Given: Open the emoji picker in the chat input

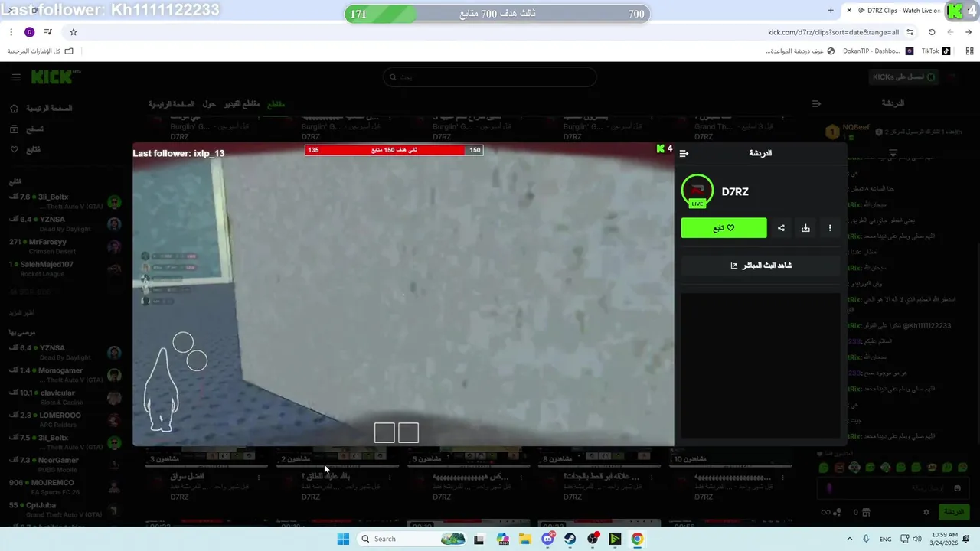Looking at the screenshot, I should click(x=957, y=488).
